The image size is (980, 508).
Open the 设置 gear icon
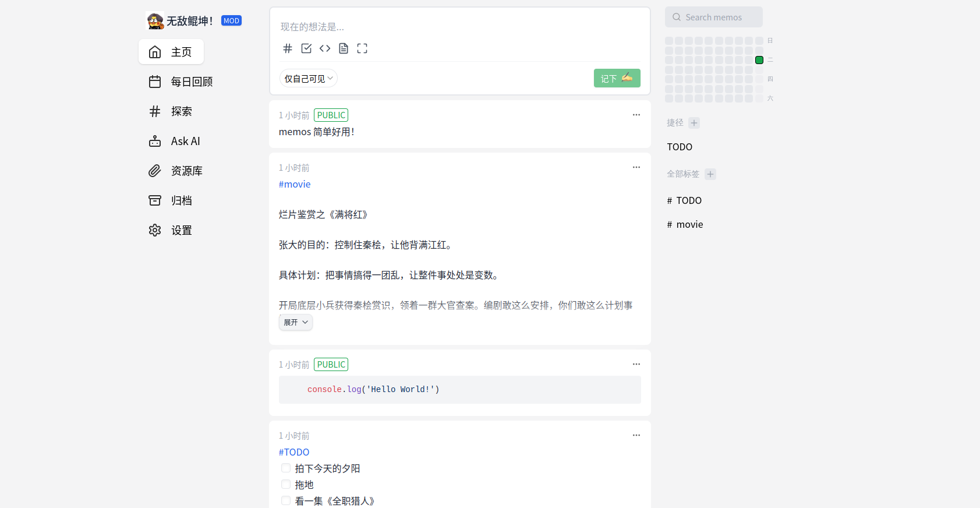pos(155,230)
